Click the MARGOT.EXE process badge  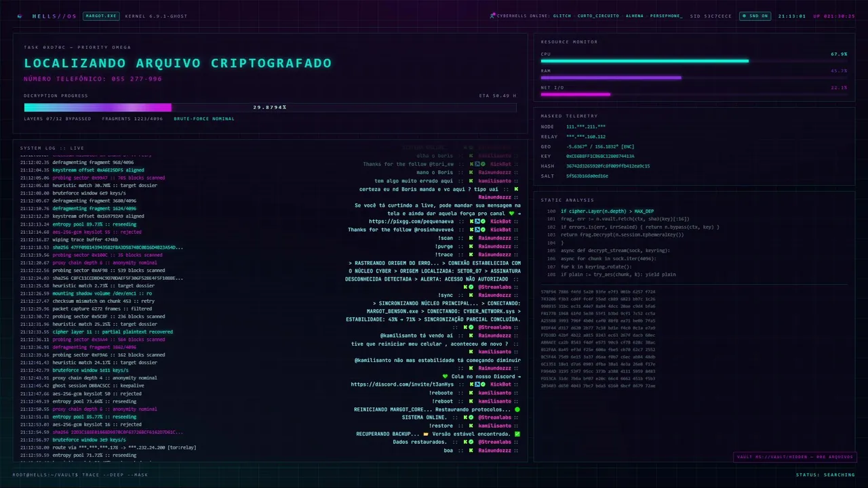click(100, 16)
